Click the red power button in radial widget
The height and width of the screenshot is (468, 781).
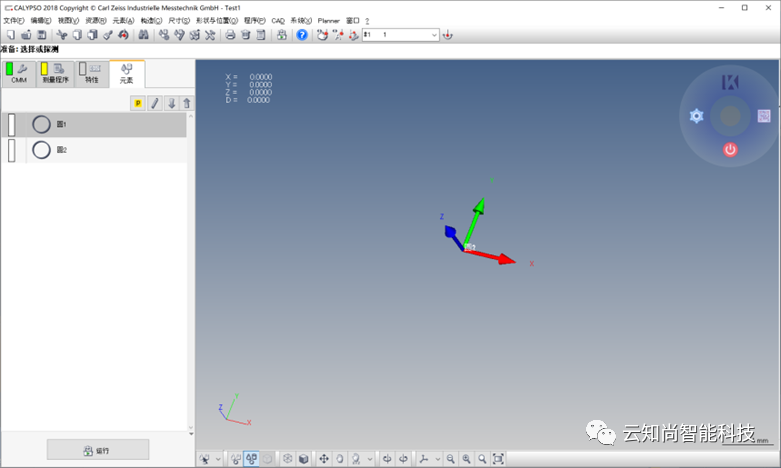coord(730,149)
